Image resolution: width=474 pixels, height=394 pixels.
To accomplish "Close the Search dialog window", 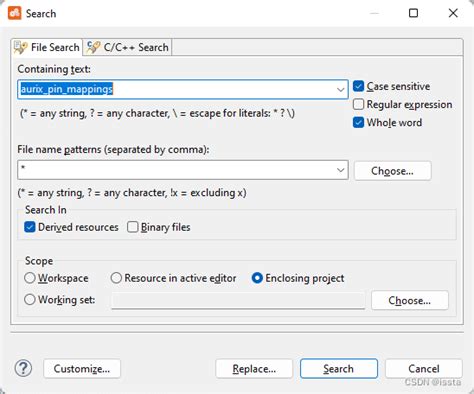I will click(453, 13).
